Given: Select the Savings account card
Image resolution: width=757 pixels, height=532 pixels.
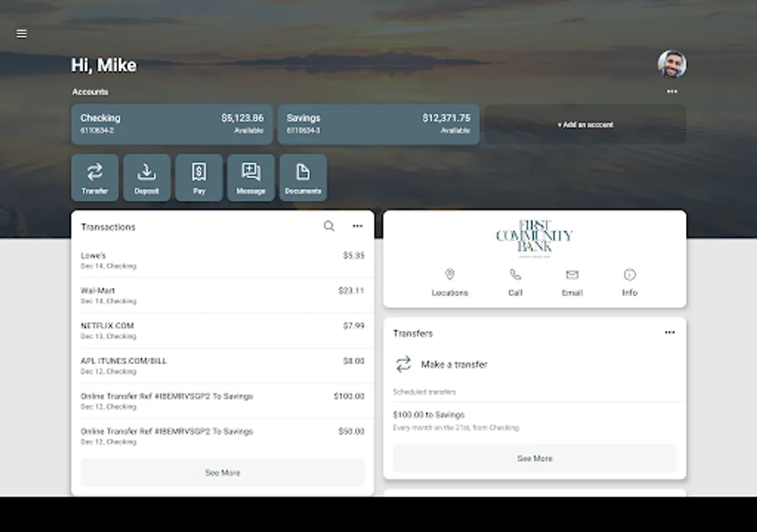Looking at the screenshot, I should pyautogui.click(x=378, y=124).
